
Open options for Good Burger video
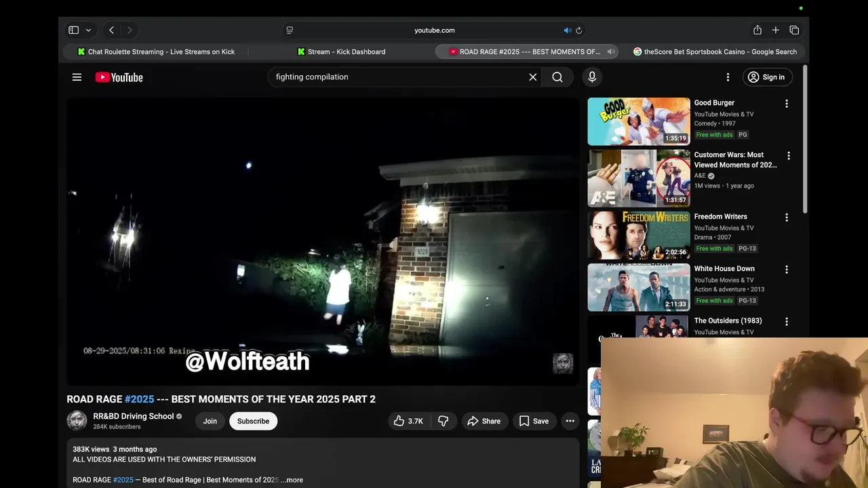787,104
